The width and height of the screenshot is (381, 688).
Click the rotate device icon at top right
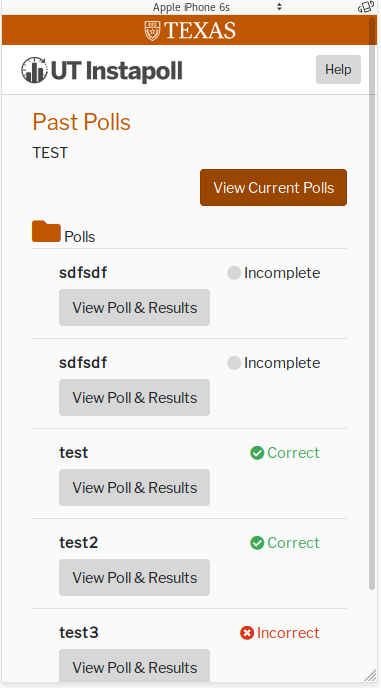[x=365, y=7]
